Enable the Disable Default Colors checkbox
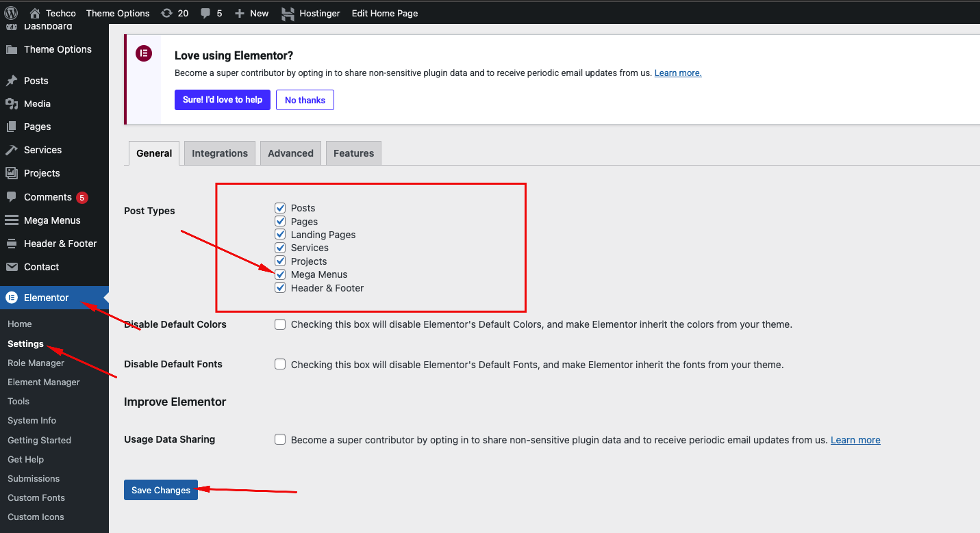The width and height of the screenshot is (980, 533). pos(280,324)
